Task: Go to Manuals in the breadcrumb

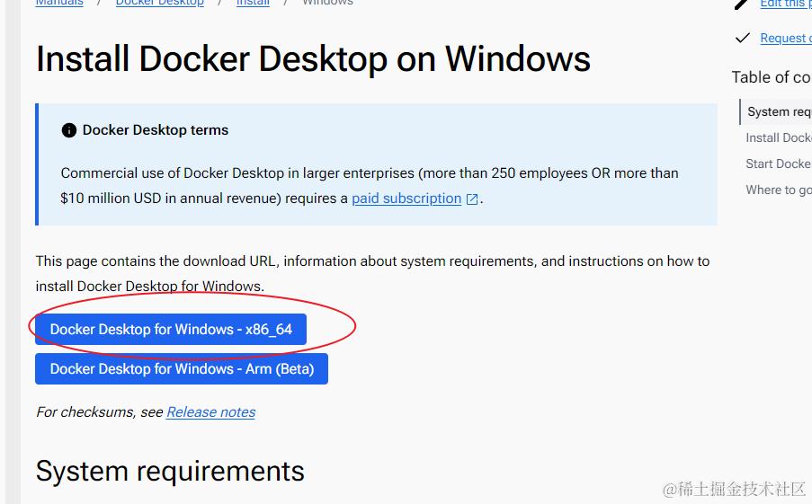Action: pyautogui.click(x=59, y=3)
